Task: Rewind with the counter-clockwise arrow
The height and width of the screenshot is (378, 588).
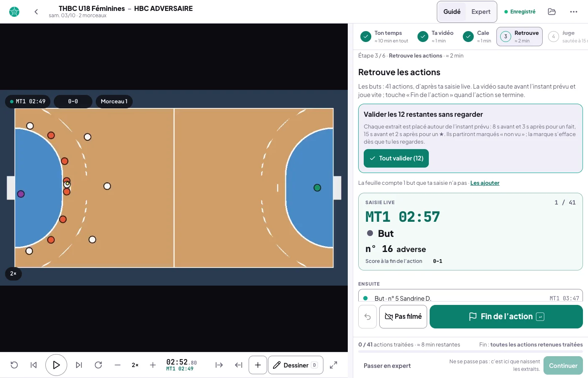Action: 14,365
